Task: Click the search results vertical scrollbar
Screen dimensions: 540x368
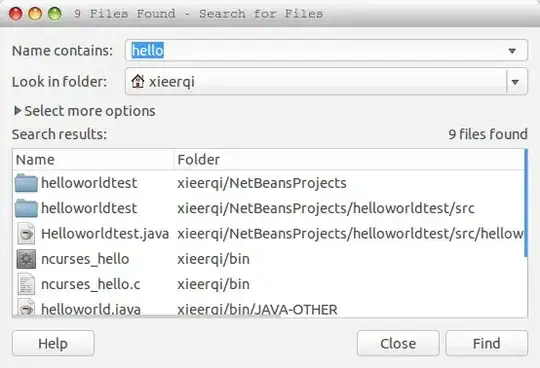Action: 526,203
